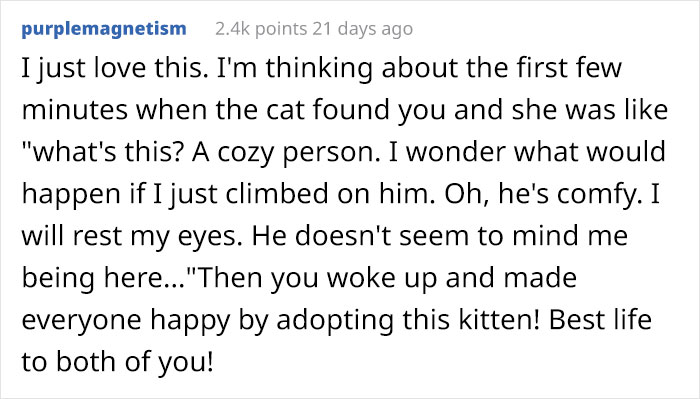The image size is (700, 399).
Task: Click the words 'she was like'
Action: 589,109
